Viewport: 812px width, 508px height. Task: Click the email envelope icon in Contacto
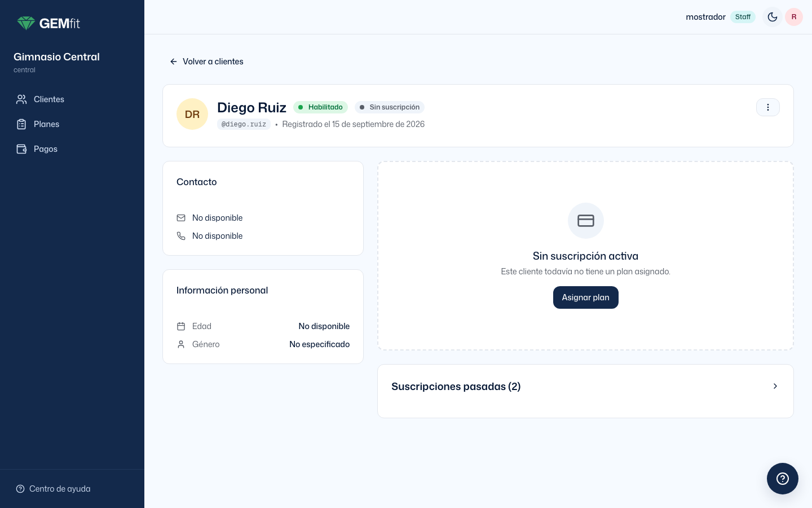click(x=181, y=218)
